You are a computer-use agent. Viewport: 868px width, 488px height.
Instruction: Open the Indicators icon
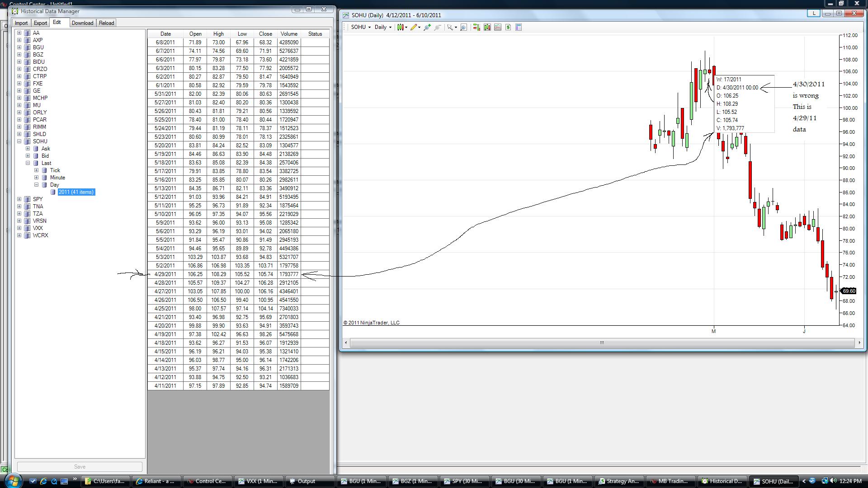point(498,27)
